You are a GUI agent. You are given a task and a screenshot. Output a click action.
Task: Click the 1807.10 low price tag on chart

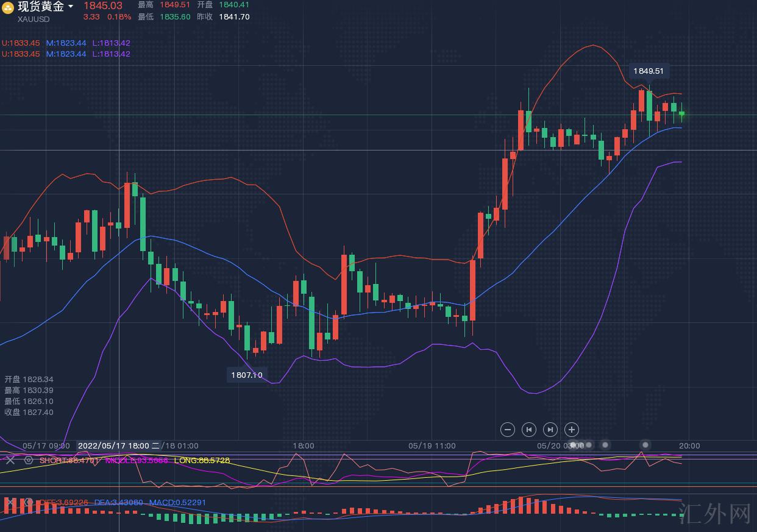(246, 375)
